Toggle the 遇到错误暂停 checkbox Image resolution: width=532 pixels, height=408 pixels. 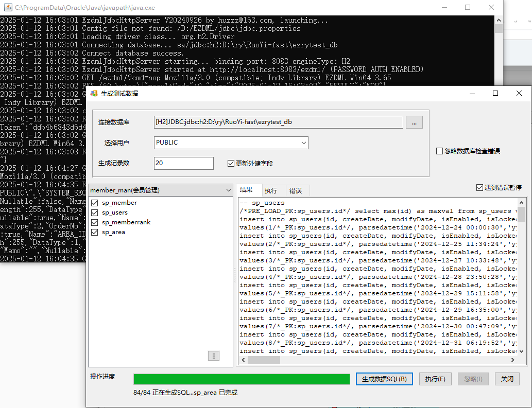(x=480, y=188)
